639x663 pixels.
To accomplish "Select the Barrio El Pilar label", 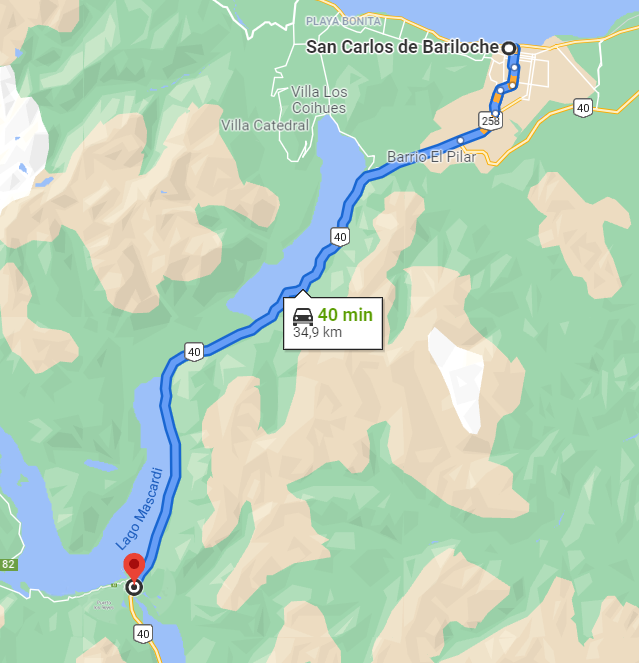I will pos(431,157).
